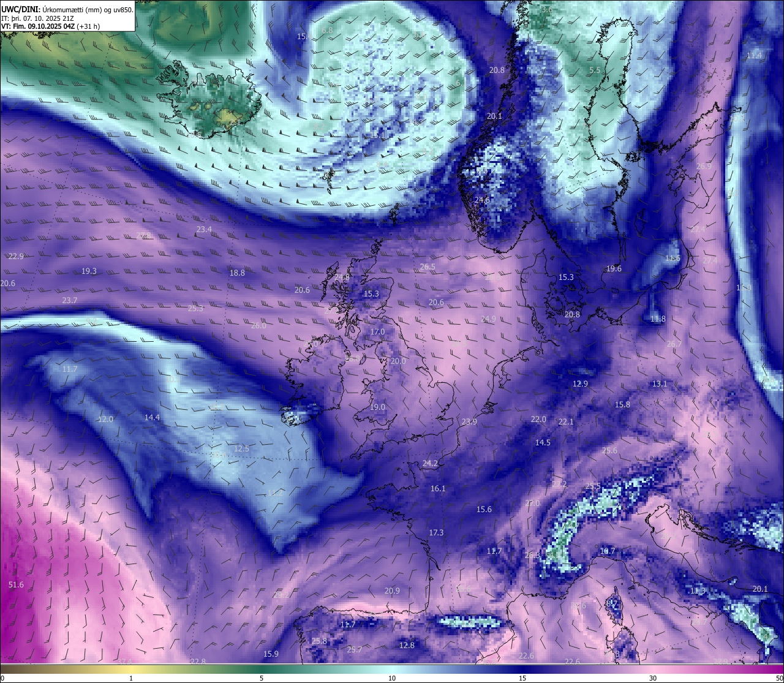Click the 12.9 value over Germany
The width and height of the screenshot is (784, 683).
(580, 383)
